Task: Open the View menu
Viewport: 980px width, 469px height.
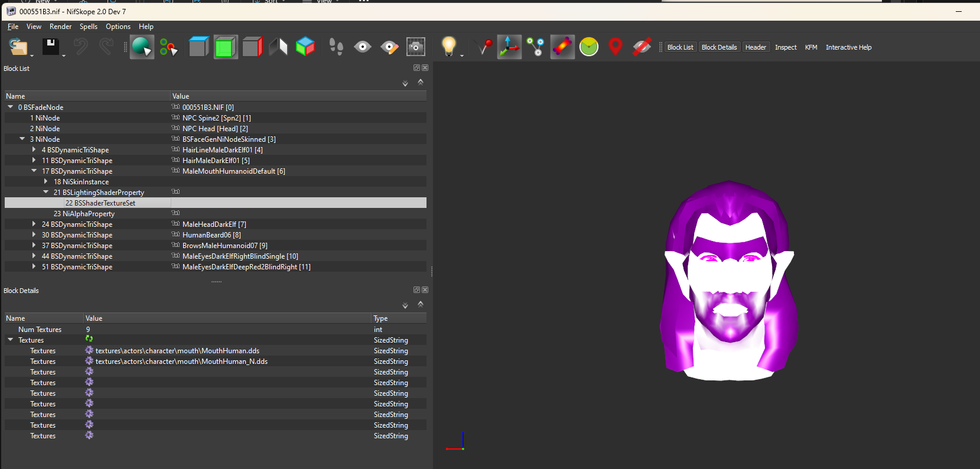Action: tap(34, 27)
